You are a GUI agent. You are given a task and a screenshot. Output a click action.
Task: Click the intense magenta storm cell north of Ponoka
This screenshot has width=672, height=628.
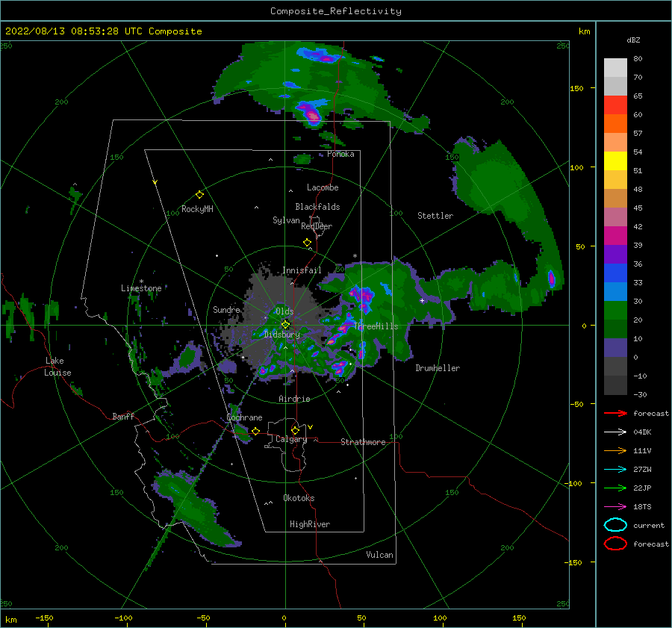point(314,115)
